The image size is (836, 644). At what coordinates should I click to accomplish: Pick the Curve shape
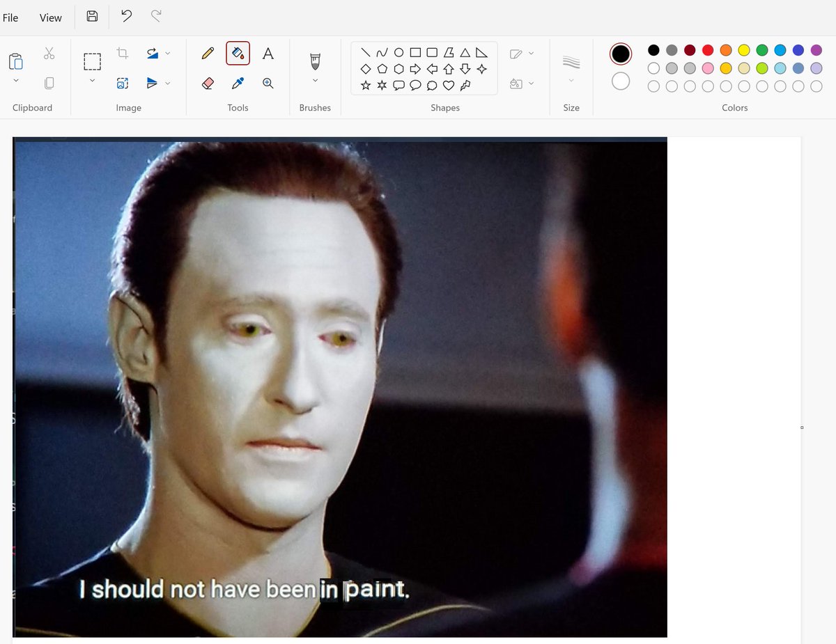[x=382, y=52]
